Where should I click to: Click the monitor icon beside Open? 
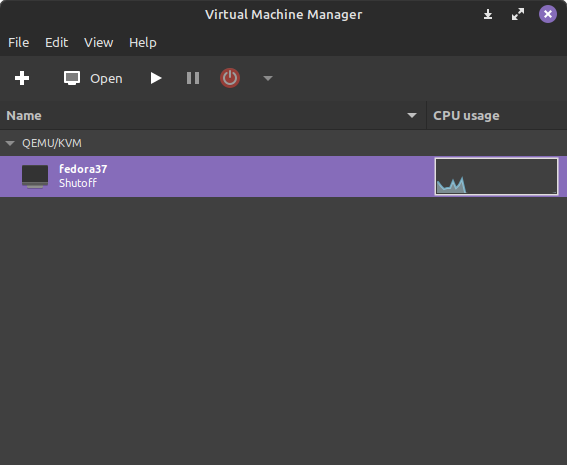coord(72,78)
